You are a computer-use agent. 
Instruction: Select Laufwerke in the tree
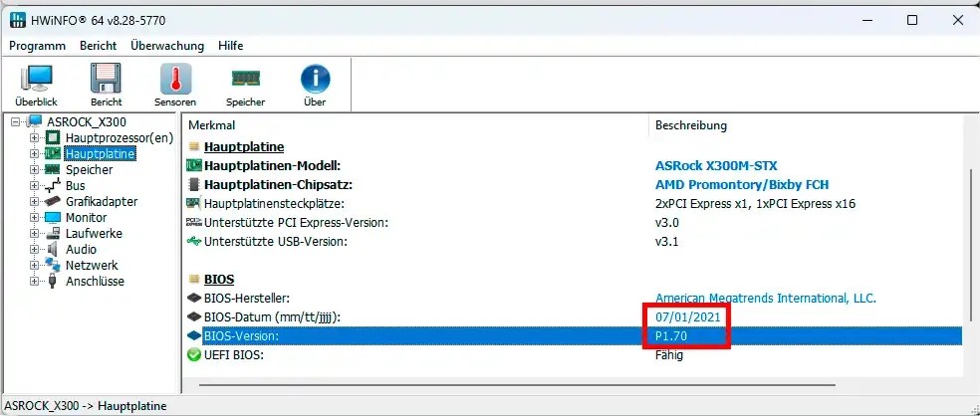coord(94,234)
